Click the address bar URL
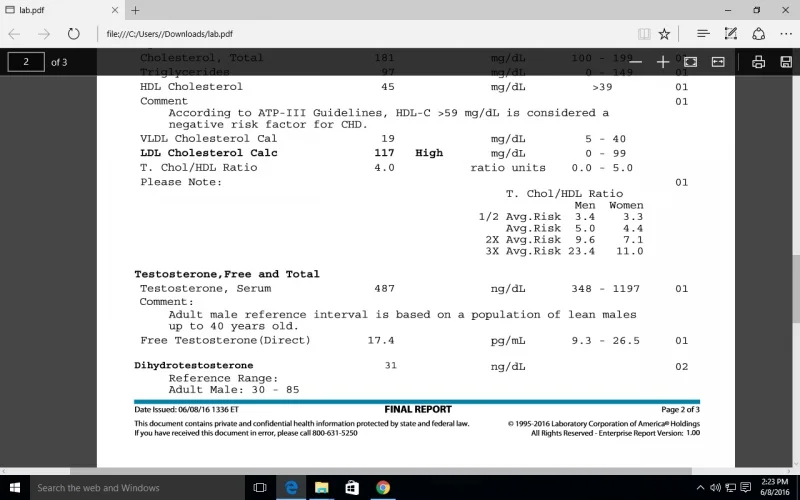Screen dimensions: 800x500 tap(169, 34)
